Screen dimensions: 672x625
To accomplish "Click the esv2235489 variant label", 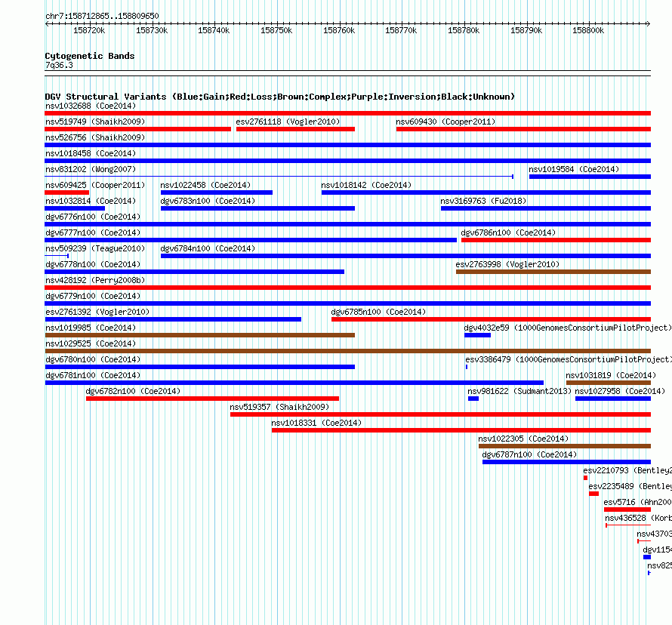I will [x=630, y=486].
